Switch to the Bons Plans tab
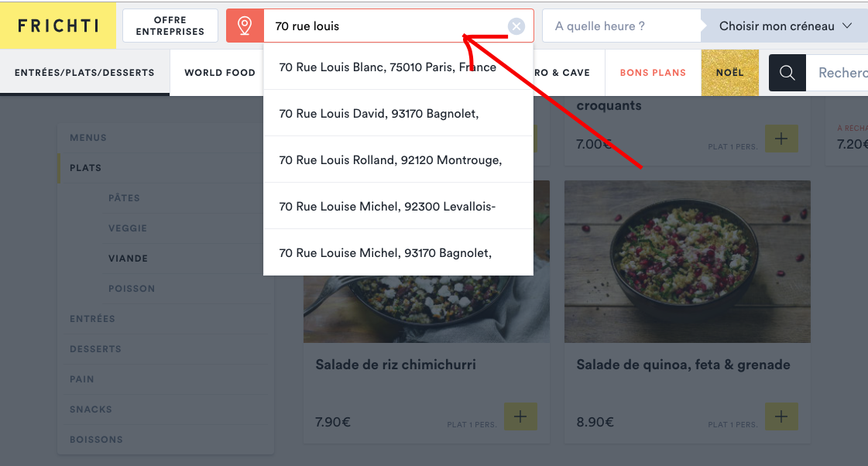Image resolution: width=868 pixels, height=466 pixels. click(653, 73)
